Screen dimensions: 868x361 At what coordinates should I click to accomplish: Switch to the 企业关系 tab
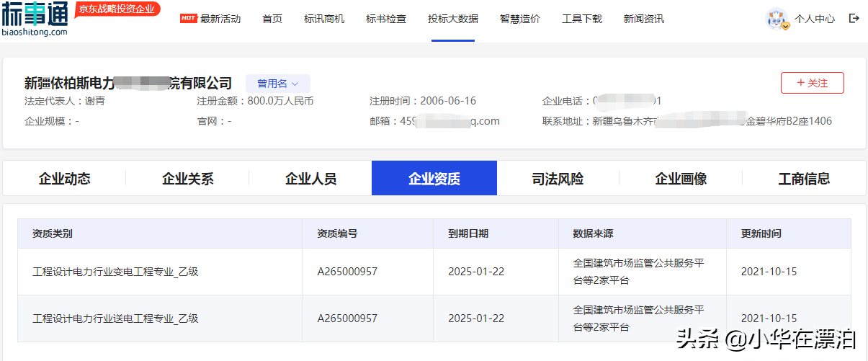[188, 179]
